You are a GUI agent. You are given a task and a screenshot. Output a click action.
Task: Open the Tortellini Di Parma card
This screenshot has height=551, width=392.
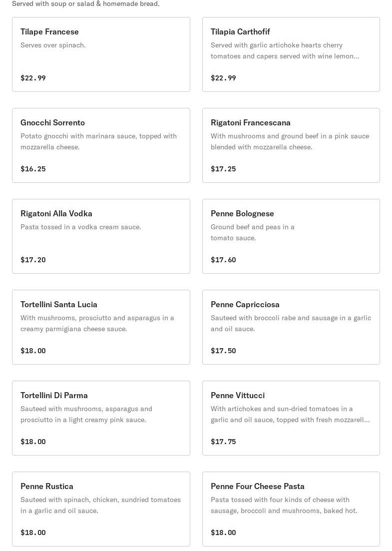pyautogui.click(x=101, y=418)
